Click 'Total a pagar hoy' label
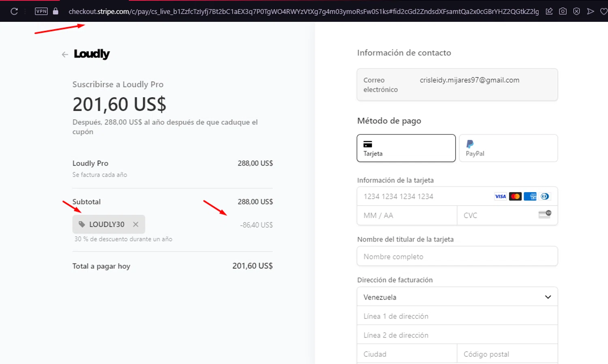The image size is (608, 364). coord(101,266)
